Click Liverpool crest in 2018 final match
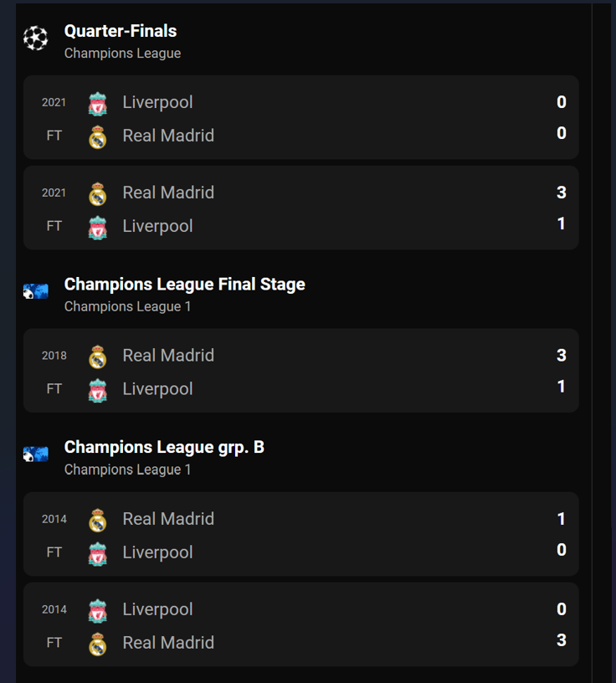Image resolution: width=616 pixels, height=683 pixels. (98, 390)
